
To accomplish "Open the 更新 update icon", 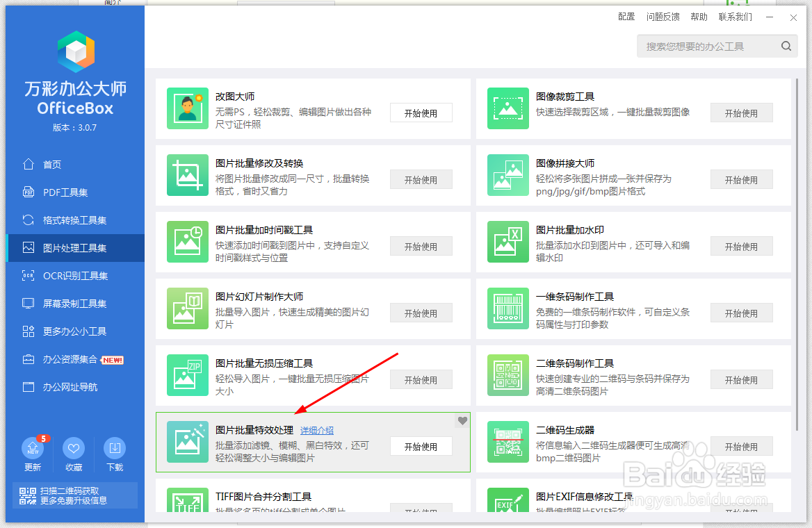I will pyautogui.click(x=33, y=448).
